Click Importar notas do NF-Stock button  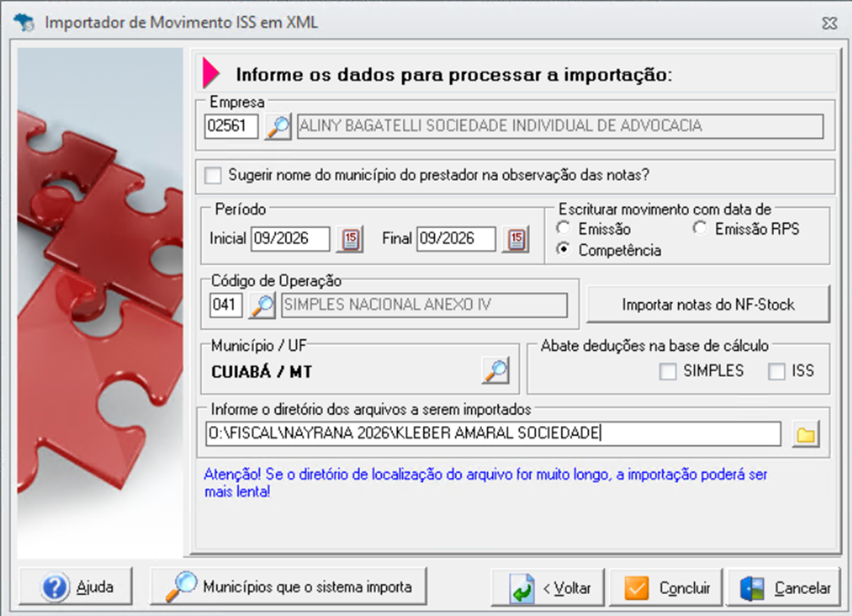point(708,305)
